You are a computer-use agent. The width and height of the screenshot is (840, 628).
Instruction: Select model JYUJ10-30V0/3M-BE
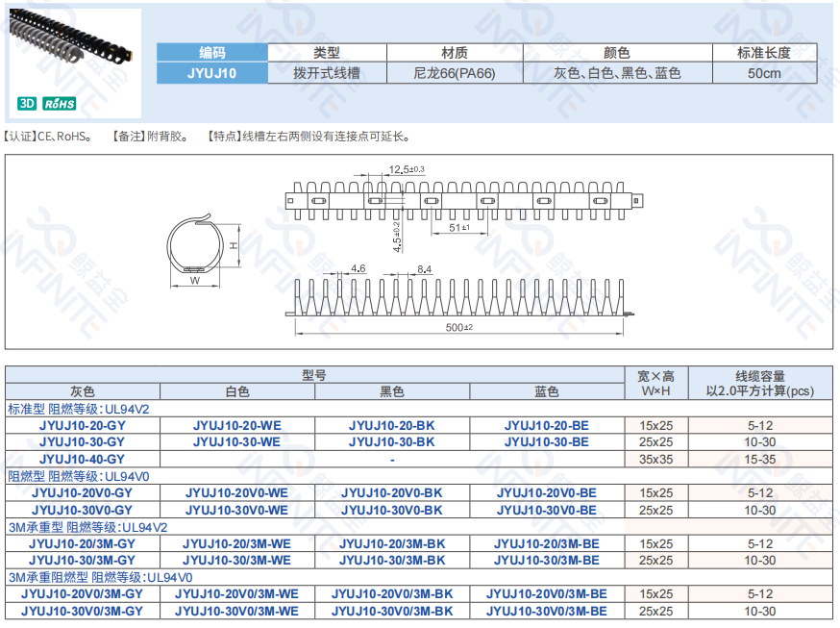tap(546, 611)
